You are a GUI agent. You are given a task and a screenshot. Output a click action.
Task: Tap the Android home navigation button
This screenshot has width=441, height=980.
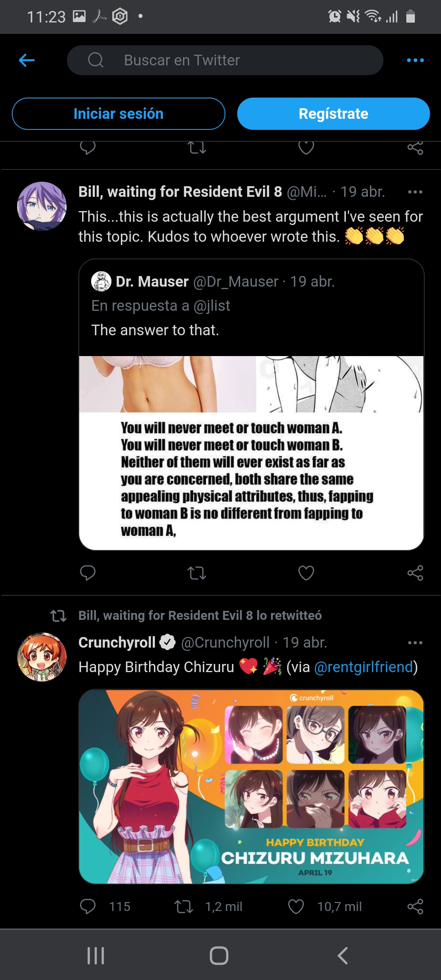pyautogui.click(x=219, y=955)
